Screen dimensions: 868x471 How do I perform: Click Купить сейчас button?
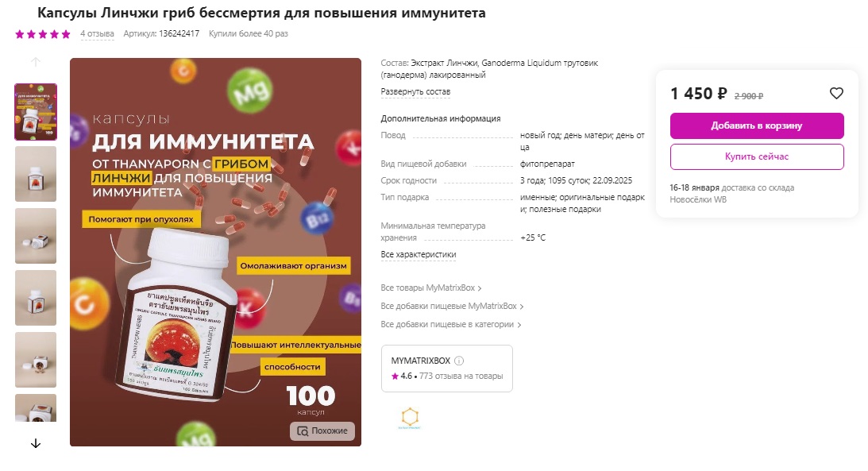pyautogui.click(x=757, y=156)
